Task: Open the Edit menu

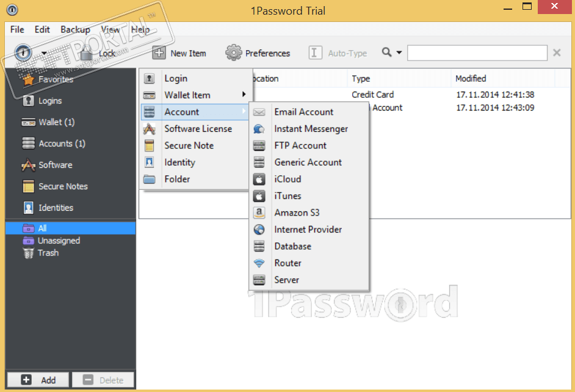Action: click(42, 29)
